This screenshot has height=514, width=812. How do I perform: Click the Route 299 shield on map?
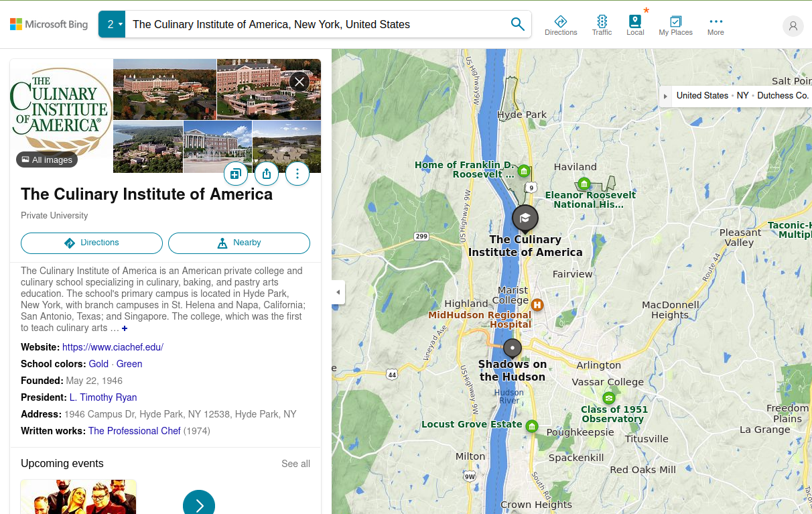[x=421, y=237]
